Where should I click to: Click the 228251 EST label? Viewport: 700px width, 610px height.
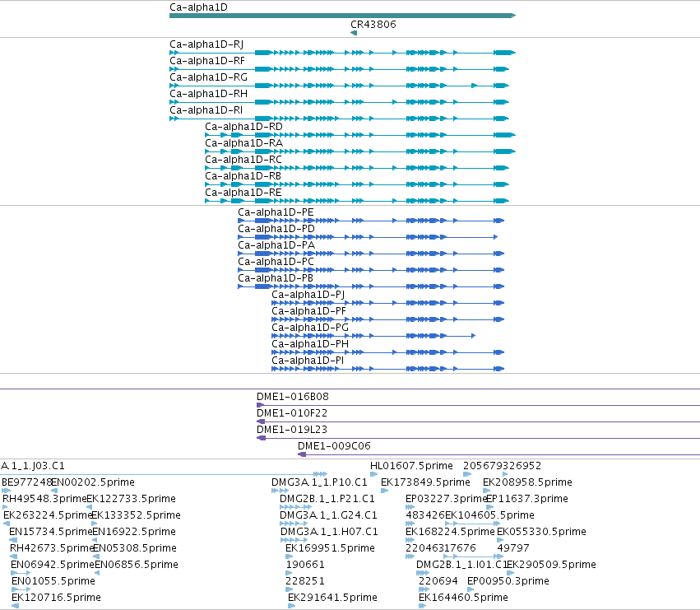[305, 581]
